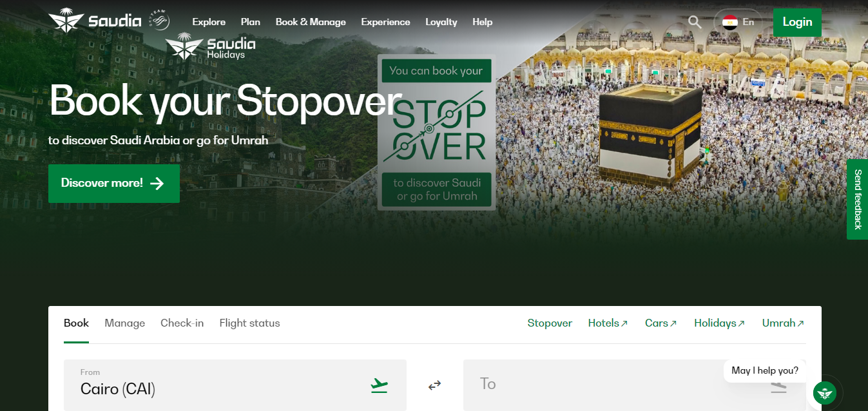
Task: Click the Saudia logo in header
Action: tap(95, 21)
